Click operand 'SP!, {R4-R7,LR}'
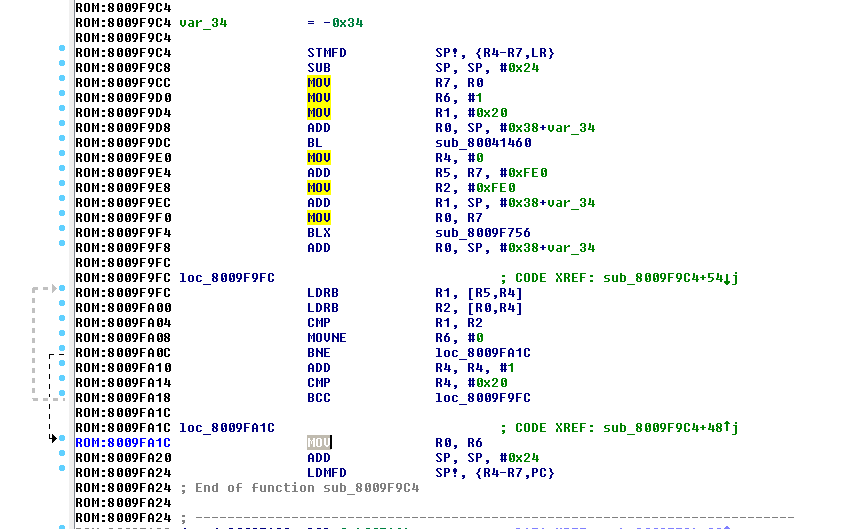This screenshot has height=529, width=847. coord(495,53)
